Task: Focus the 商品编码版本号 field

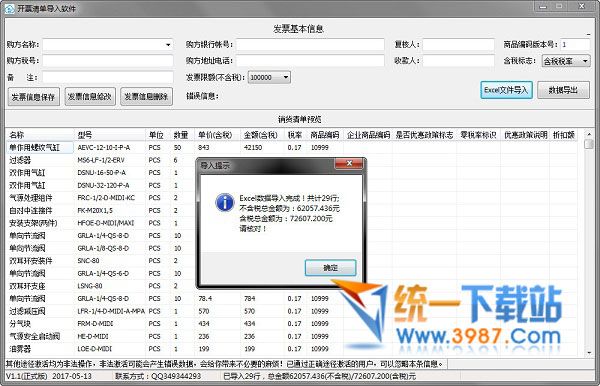Action: tap(575, 45)
